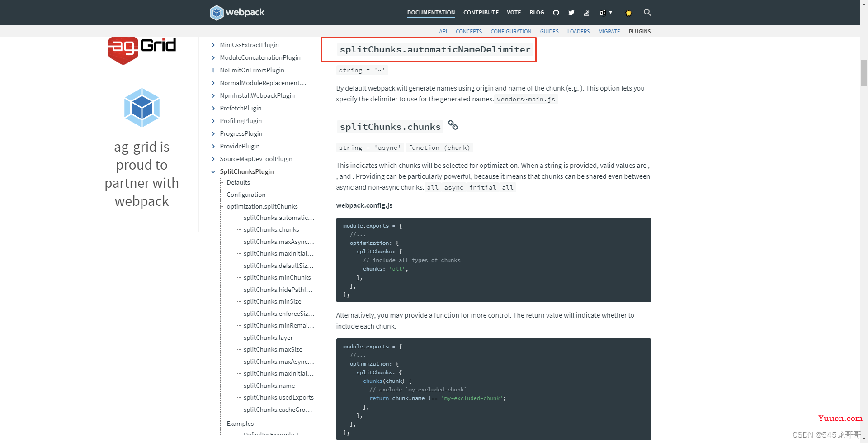Switch to the CONCEPTS tab
Viewport: 868px width, 443px height.
pyautogui.click(x=469, y=32)
